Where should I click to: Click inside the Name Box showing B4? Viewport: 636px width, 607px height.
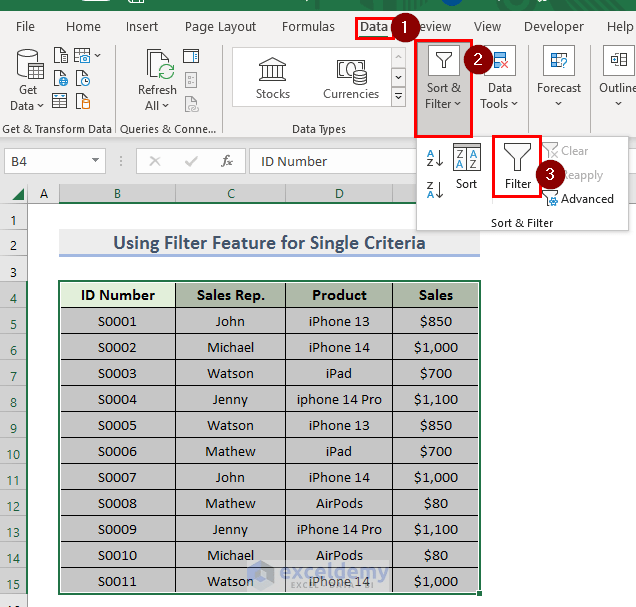45,161
